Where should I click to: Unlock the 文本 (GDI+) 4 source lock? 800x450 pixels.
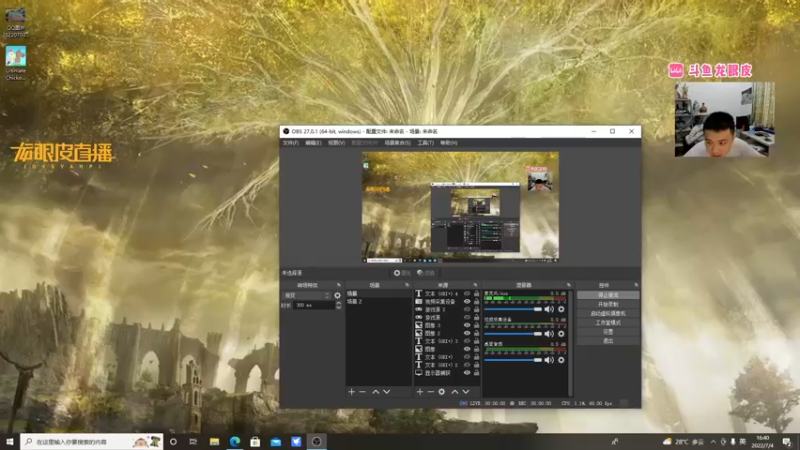tap(477, 293)
